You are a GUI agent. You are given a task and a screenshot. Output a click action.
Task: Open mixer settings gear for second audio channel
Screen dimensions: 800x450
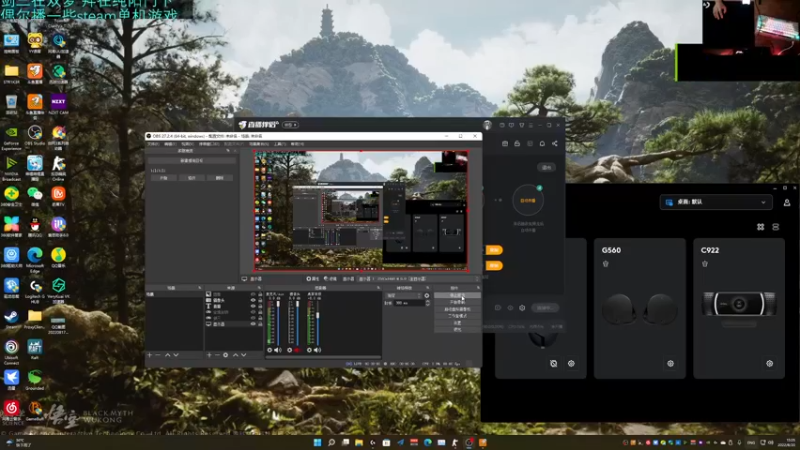(289, 350)
